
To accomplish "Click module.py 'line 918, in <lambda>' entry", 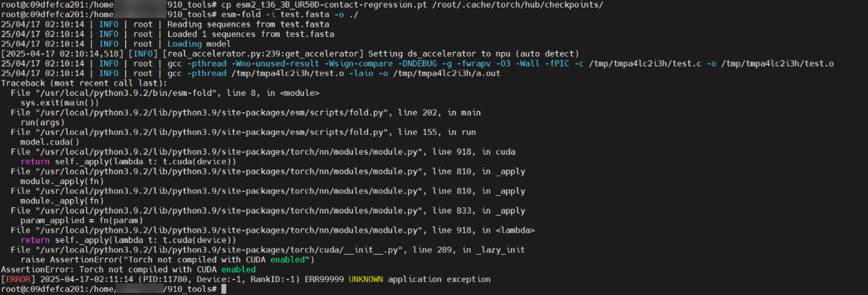I will click(272, 229).
